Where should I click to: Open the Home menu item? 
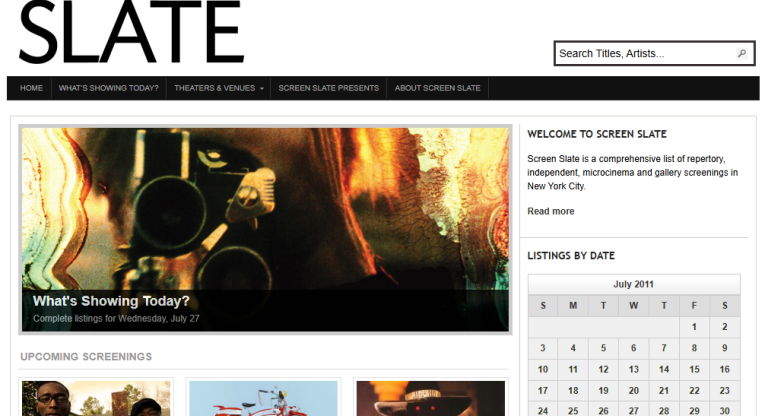click(x=31, y=88)
